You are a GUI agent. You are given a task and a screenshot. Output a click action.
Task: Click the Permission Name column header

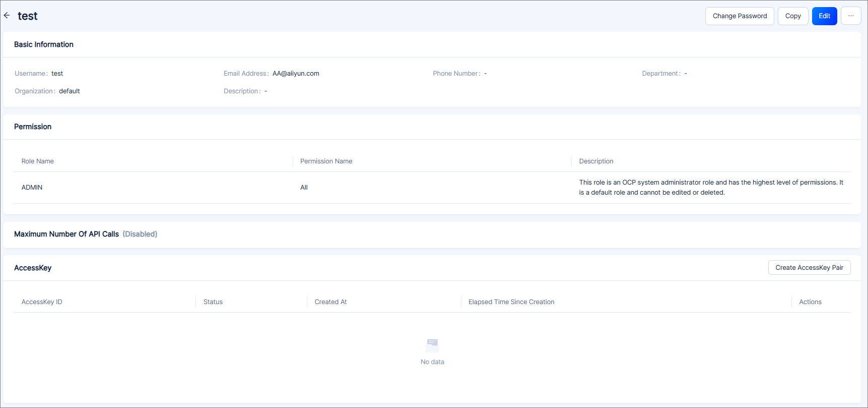326,161
